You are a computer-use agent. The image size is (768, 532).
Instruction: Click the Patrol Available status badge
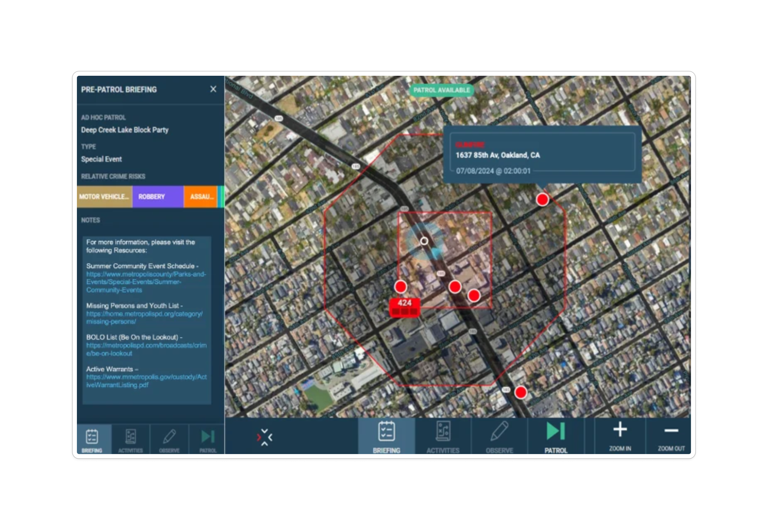(x=441, y=90)
